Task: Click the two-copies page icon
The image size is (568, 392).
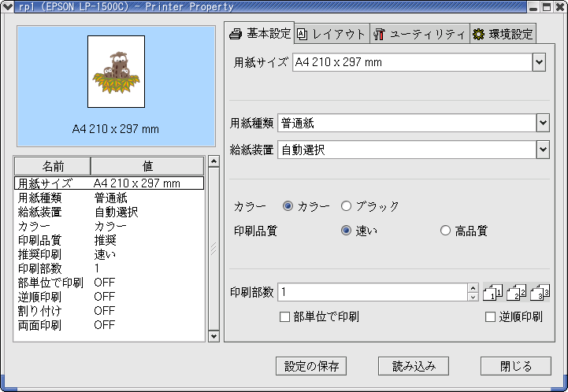Action: tap(516, 293)
